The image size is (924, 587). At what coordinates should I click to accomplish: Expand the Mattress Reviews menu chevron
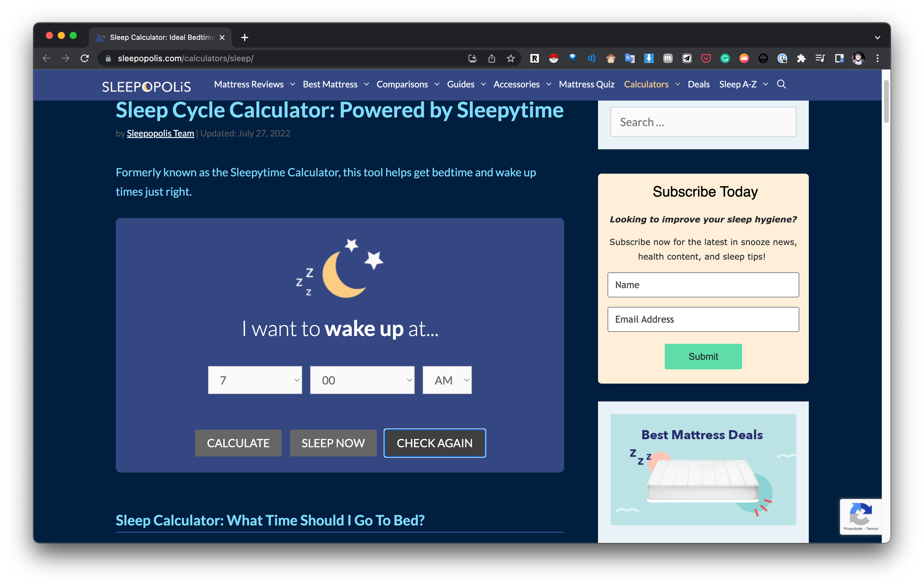[x=293, y=84]
